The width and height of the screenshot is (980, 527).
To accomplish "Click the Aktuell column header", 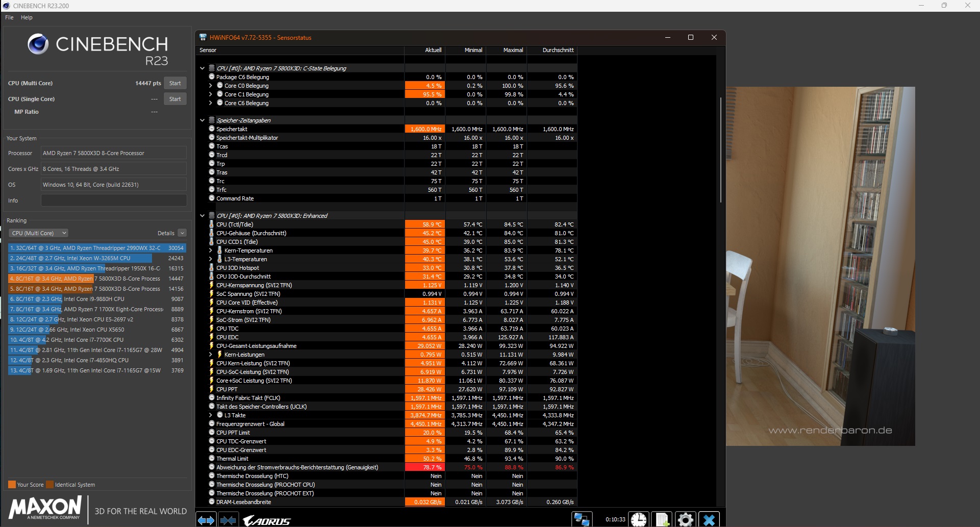I will (x=425, y=50).
